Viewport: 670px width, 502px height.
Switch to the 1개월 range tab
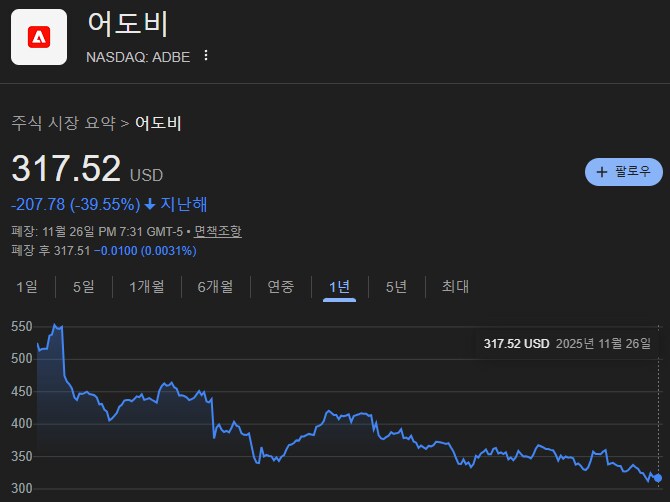(147, 287)
